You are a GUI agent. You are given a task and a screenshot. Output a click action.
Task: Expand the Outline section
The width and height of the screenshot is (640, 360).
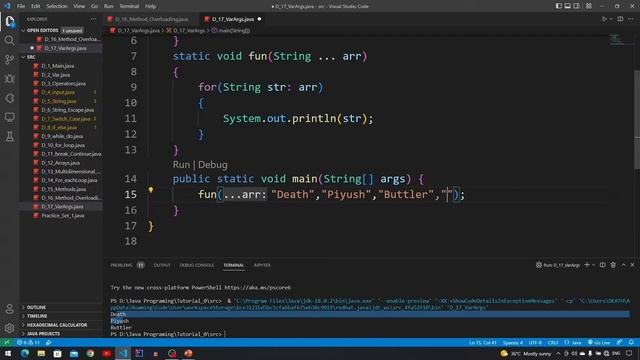pos(36,307)
